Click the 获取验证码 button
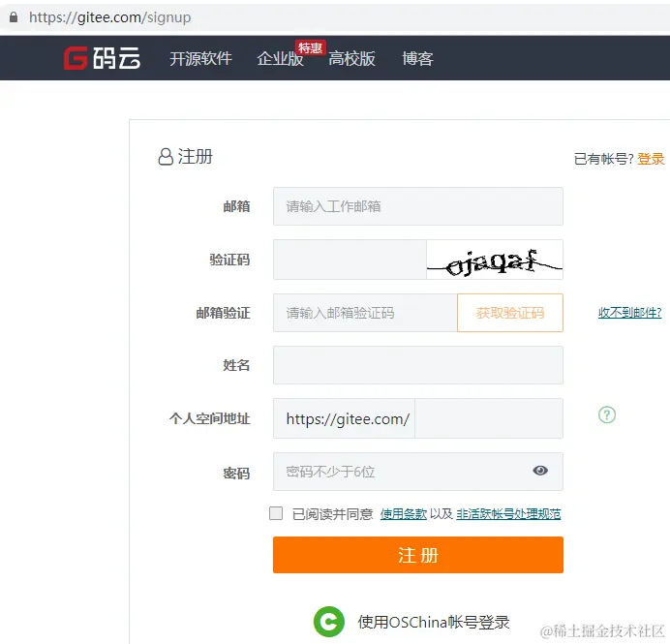 pyautogui.click(x=510, y=313)
